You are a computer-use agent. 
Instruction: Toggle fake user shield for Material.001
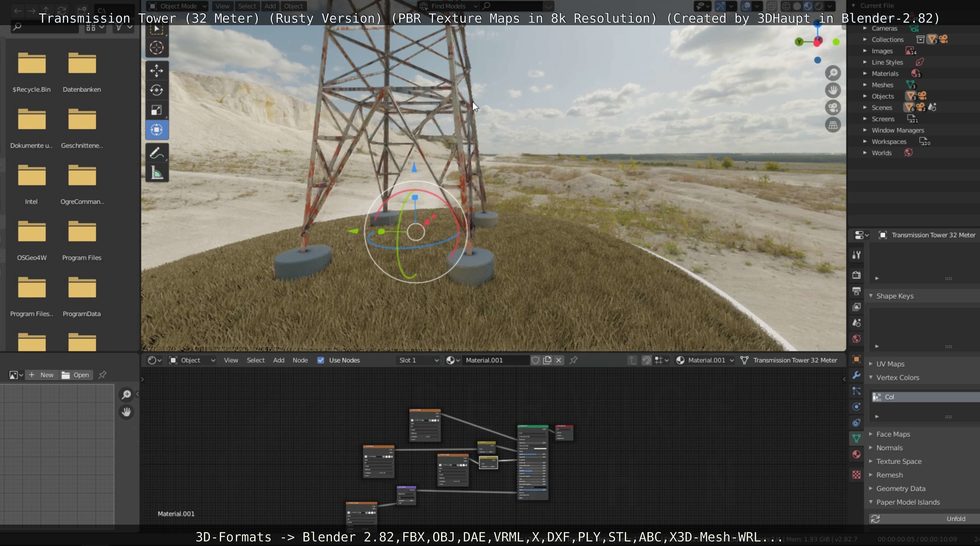[x=535, y=360]
